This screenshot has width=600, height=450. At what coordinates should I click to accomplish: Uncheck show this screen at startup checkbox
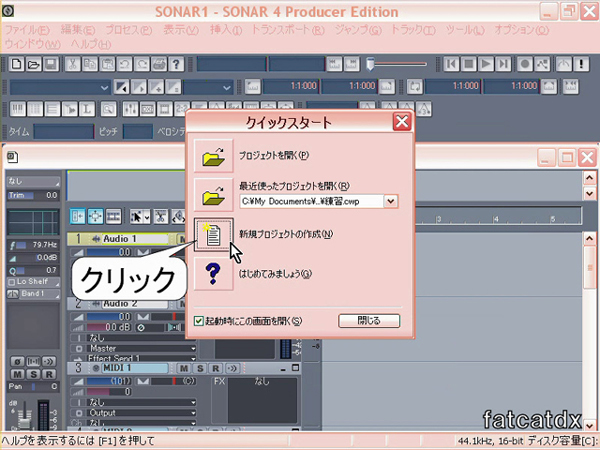click(x=199, y=321)
